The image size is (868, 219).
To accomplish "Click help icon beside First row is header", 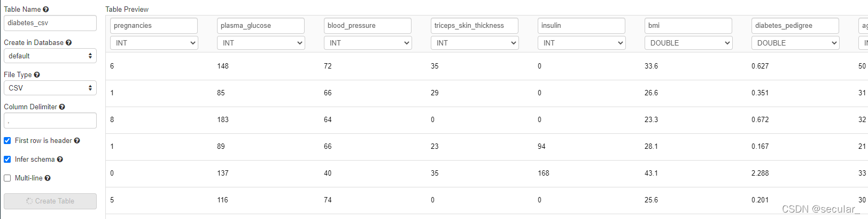I will pos(77,141).
